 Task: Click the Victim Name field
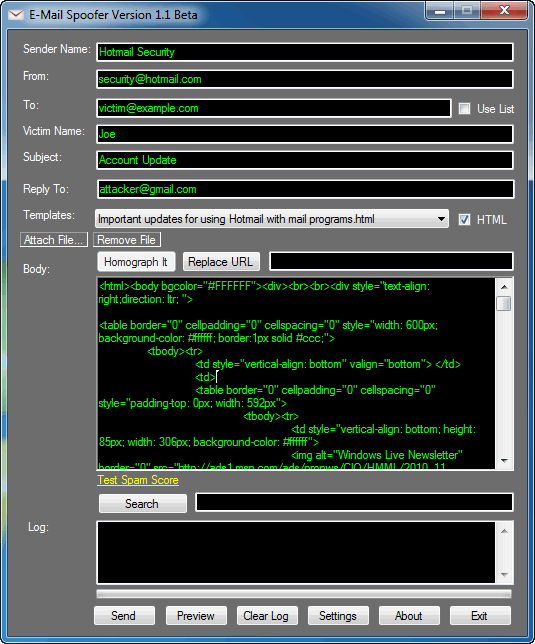tap(305, 134)
